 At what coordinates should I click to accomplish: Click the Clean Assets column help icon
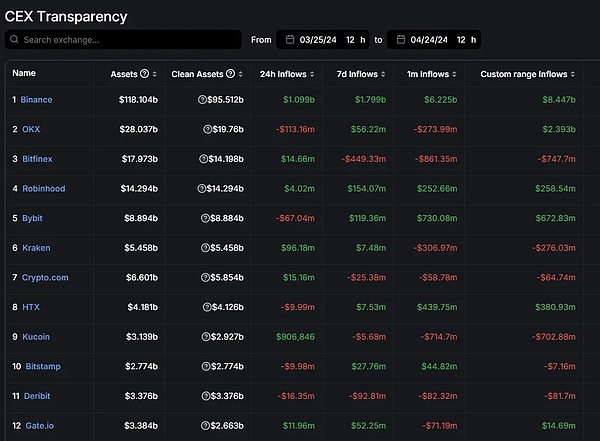[231, 74]
